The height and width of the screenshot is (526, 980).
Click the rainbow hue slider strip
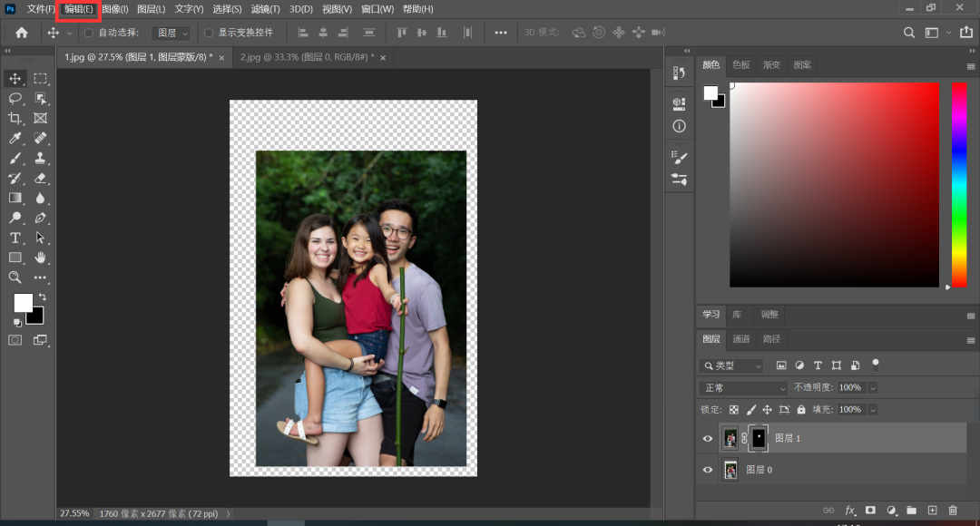pyautogui.click(x=959, y=185)
